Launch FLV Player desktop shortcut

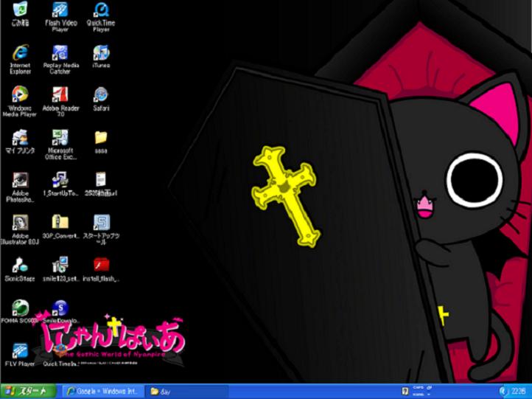point(20,355)
